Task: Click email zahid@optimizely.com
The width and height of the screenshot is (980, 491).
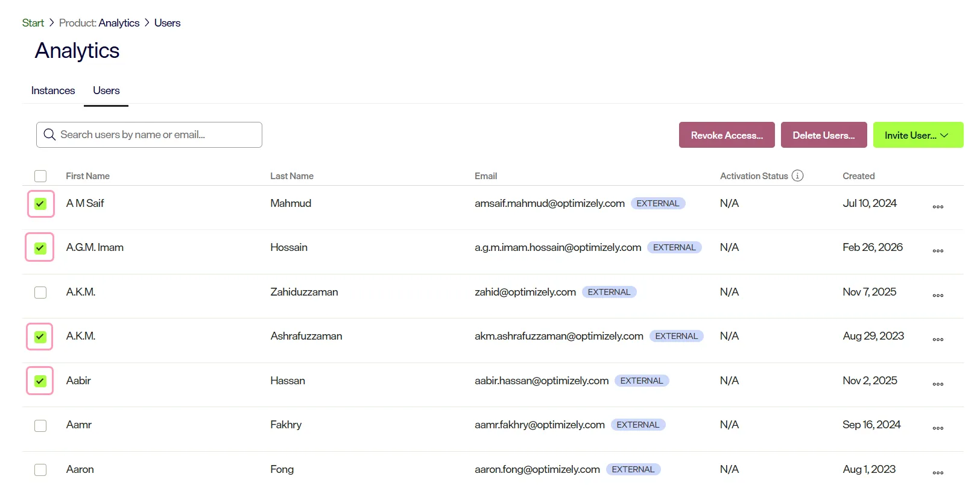Action: pyautogui.click(x=525, y=292)
